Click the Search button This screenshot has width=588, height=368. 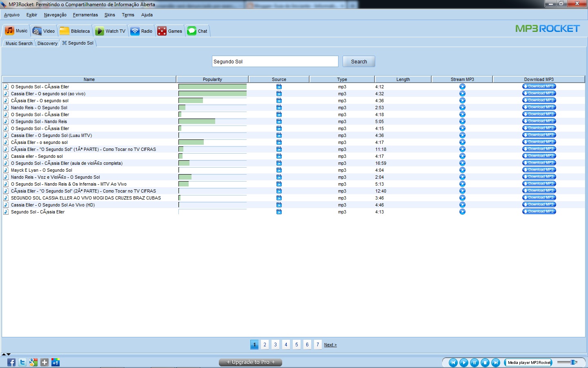point(359,61)
